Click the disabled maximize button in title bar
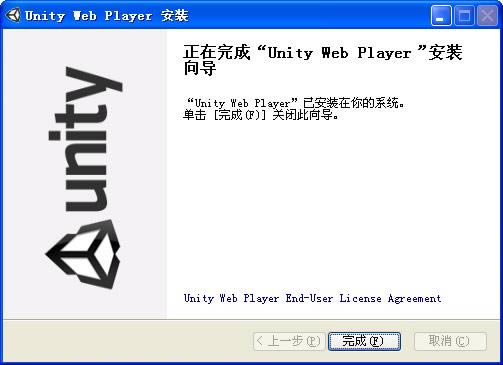 464,16
